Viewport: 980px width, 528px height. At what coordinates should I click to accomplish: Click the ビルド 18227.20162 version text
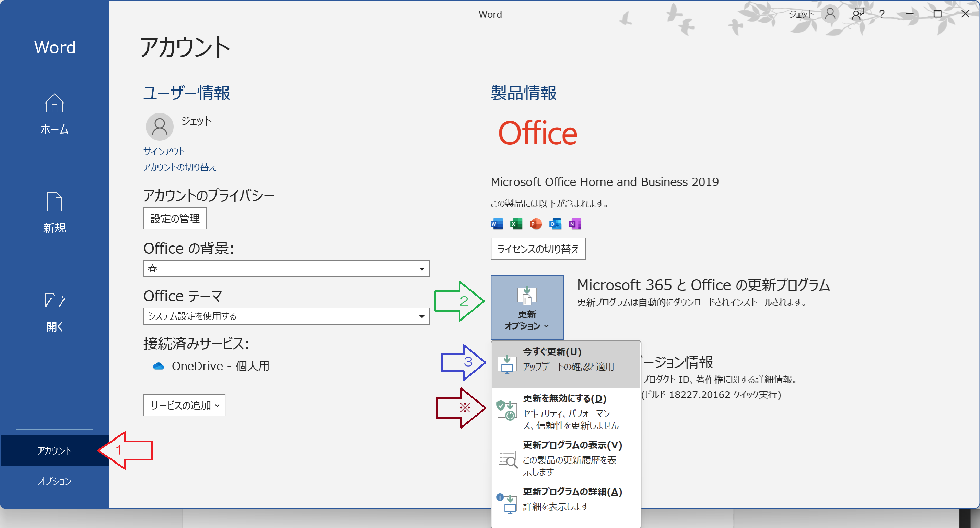pyautogui.click(x=711, y=395)
